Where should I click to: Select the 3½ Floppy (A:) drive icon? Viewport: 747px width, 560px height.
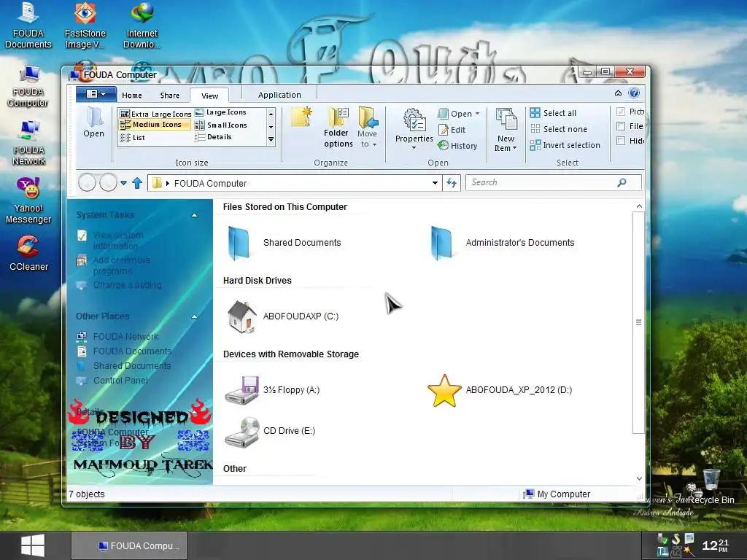pos(242,391)
